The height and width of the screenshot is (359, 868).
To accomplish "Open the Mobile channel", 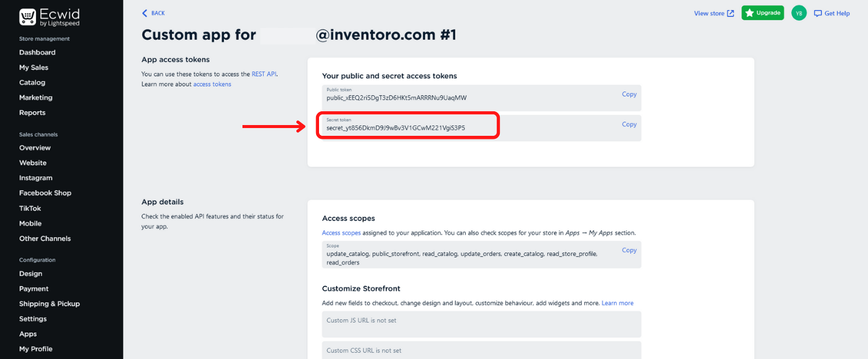I will coord(31,223).
